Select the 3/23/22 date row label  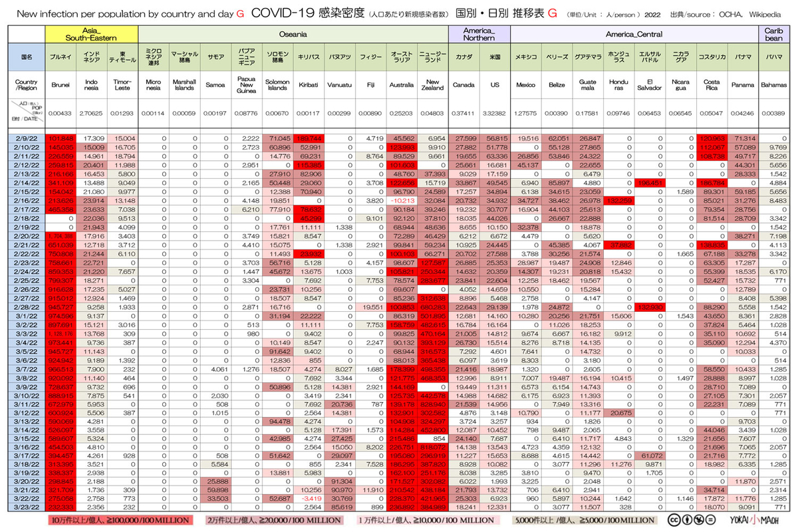27,505
